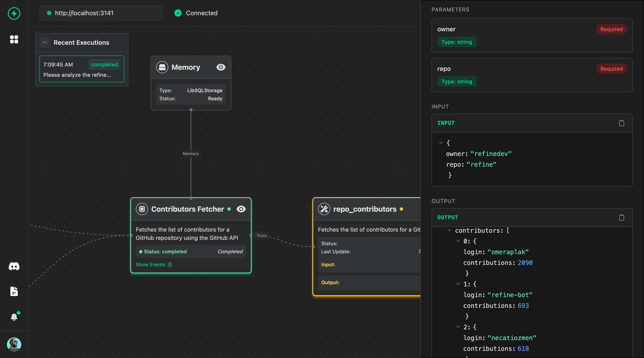Toggle the Memory node eye visibility
The width and height of the screenshot is (644, 358).
[x=221, y=67]
